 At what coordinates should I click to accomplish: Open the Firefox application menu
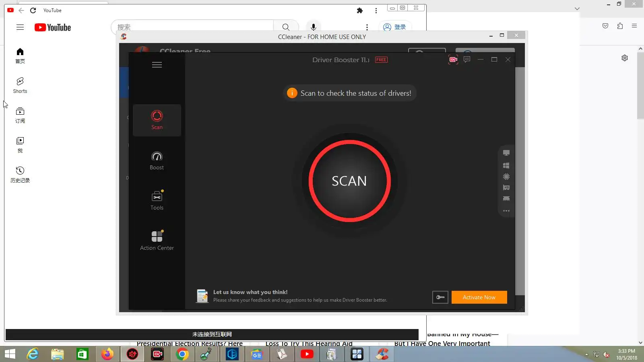coord(634,26)
